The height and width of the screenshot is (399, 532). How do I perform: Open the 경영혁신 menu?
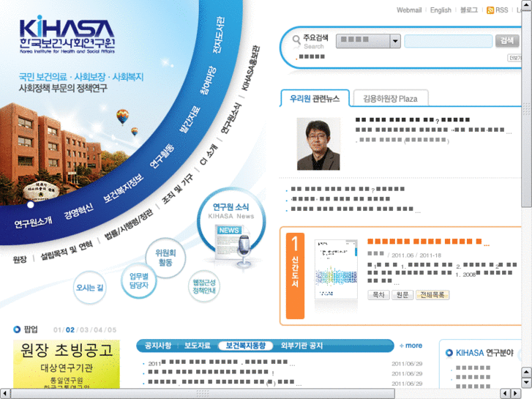pyautogui.click(x=78, y=212)
